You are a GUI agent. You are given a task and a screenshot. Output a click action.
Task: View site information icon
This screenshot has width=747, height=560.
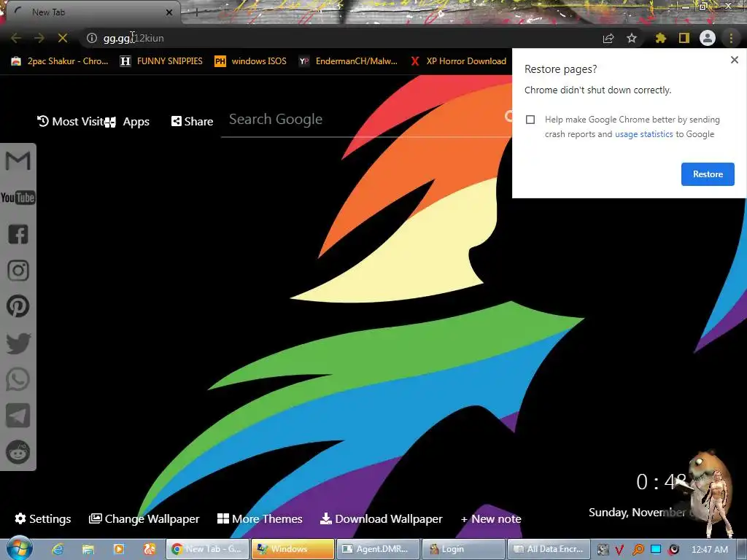(x=92, y=38)
